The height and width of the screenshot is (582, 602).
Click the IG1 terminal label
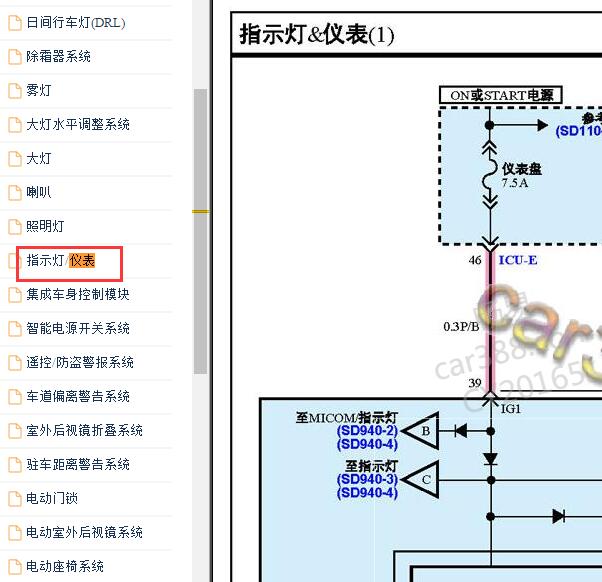511,409
